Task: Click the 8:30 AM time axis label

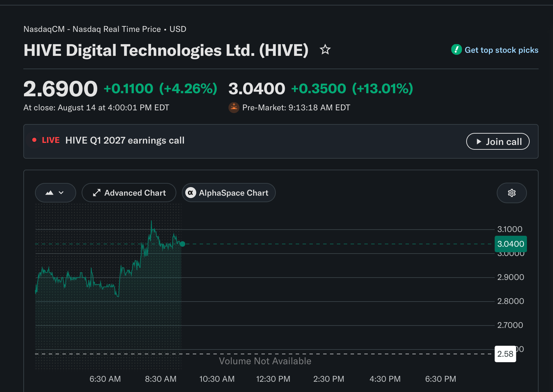Action: 161,379
